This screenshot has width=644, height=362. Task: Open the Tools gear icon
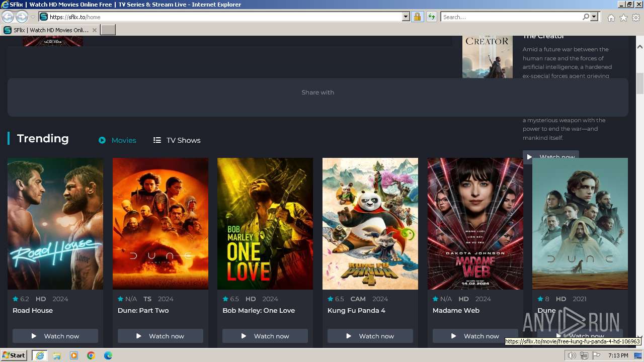(x=636, y=18)
